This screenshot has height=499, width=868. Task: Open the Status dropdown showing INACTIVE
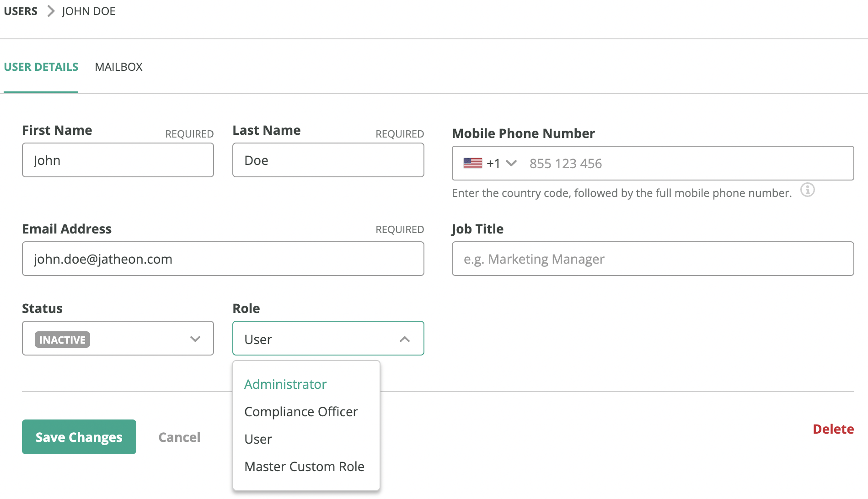118,338
